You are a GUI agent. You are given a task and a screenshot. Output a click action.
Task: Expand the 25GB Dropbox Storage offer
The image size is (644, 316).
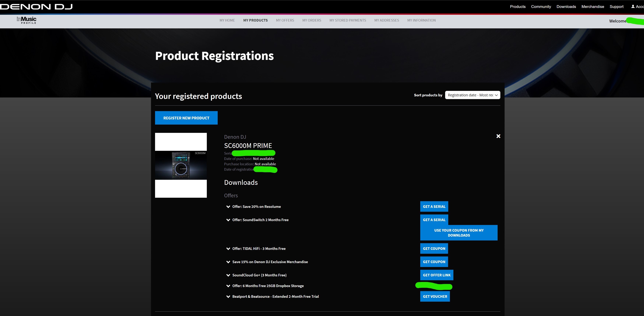click(x=228, y=286)
